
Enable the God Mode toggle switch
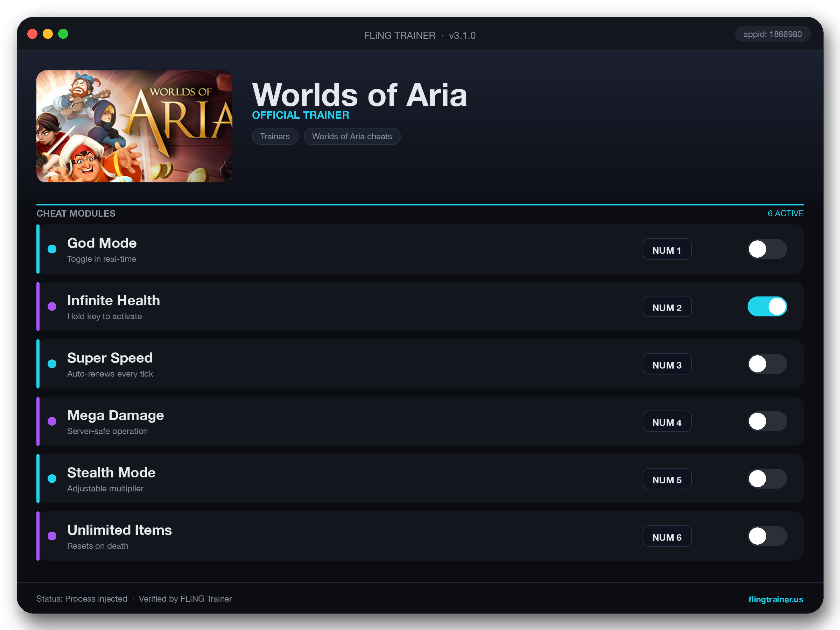767,249
